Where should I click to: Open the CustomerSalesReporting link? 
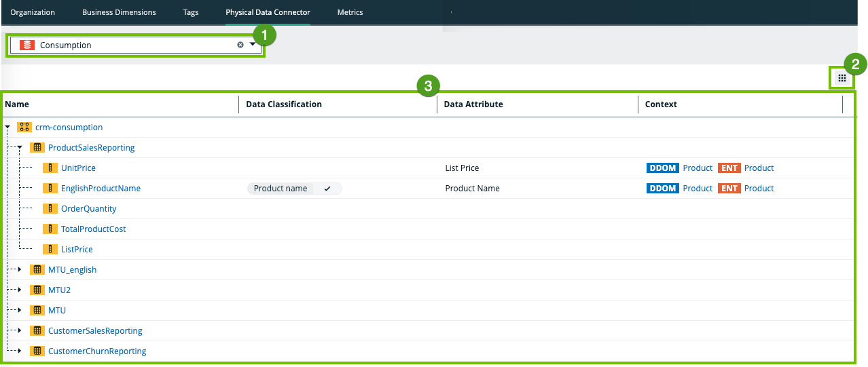point(95,331)
